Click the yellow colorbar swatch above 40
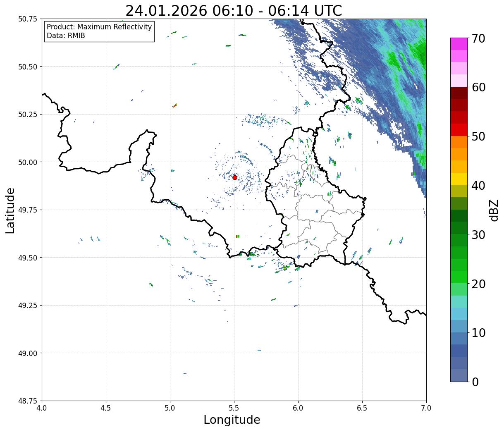 [x=459, y=179]
